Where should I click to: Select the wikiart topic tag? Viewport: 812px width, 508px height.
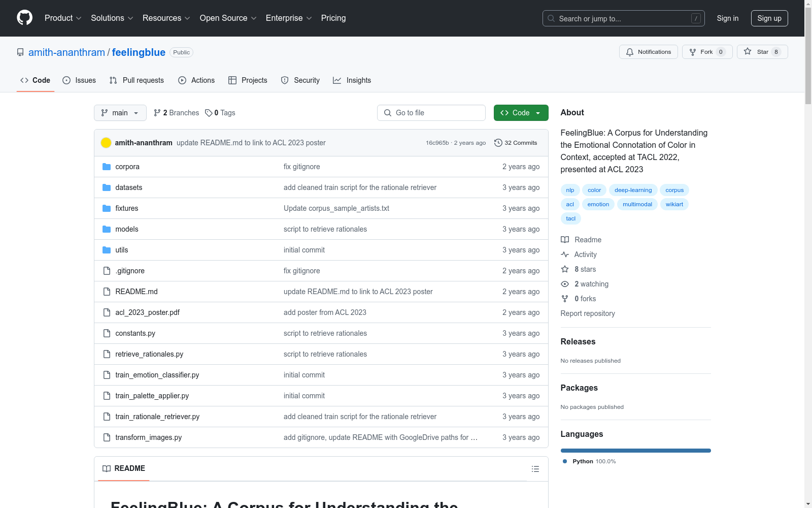pyautogui.click(x=674, y=204)
